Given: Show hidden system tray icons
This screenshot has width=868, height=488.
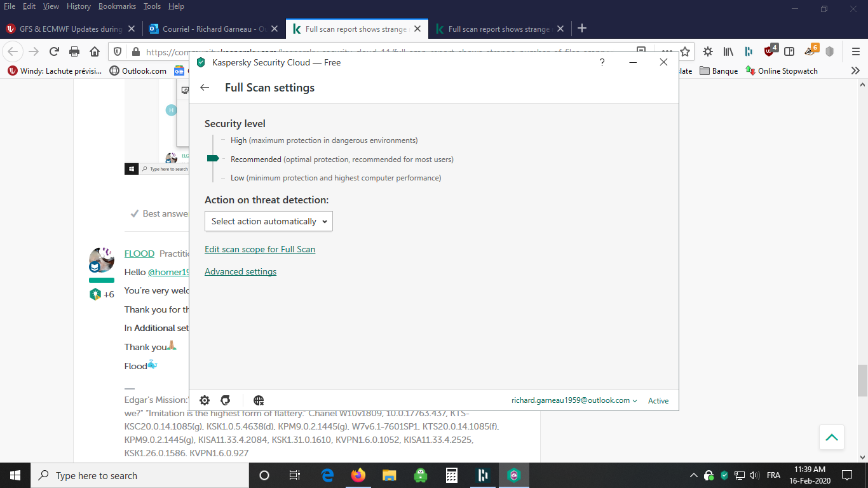Looking at the screenshot, I should [x=693, y=475].
